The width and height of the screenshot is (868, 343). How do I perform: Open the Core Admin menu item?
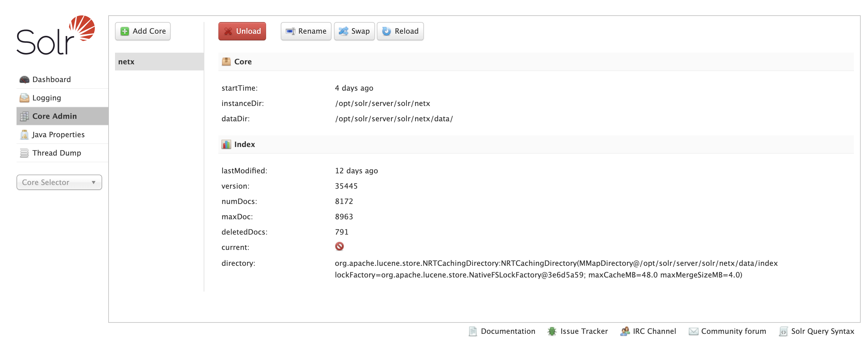pos(54,116)
